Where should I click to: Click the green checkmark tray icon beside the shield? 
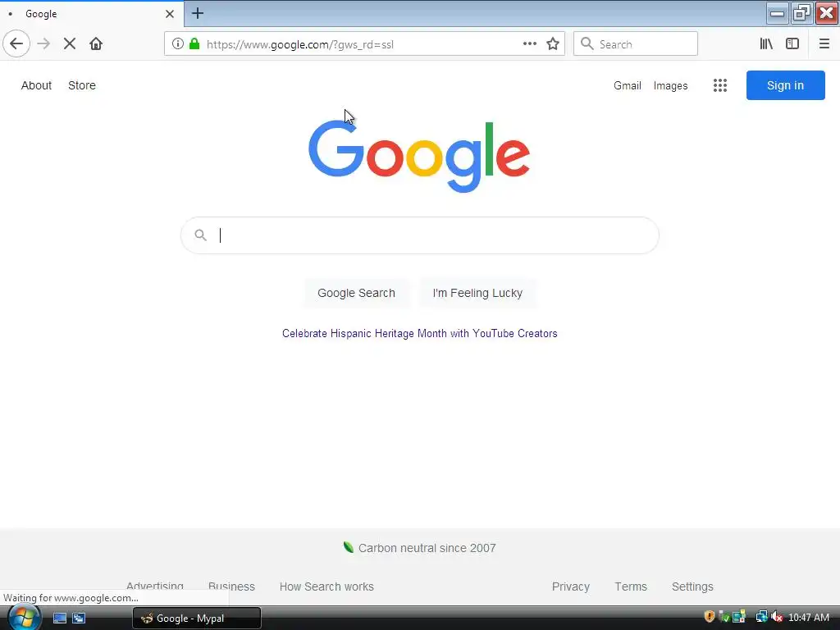(x=724, y=617)
